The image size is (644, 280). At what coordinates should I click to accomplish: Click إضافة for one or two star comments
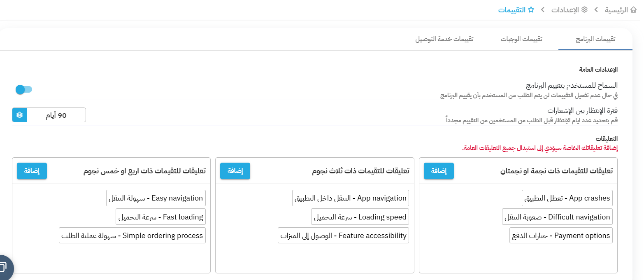tap(439, 171)
